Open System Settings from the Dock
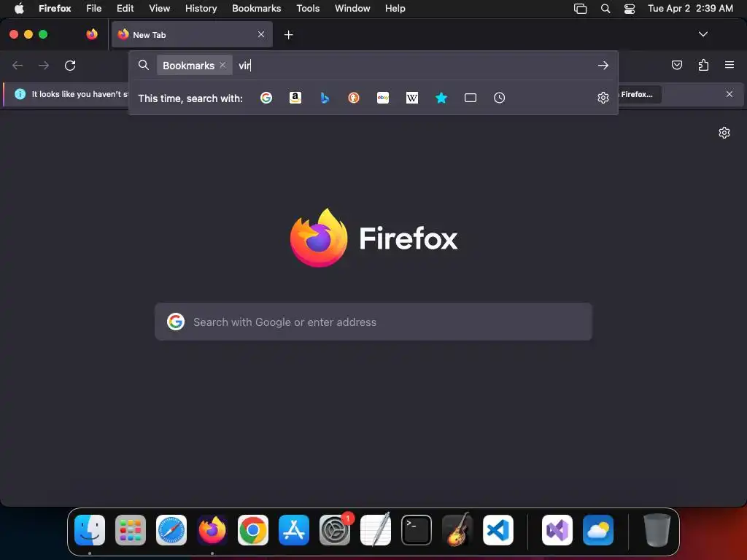Screen dimensions: 747x560 tap(335, 530)
